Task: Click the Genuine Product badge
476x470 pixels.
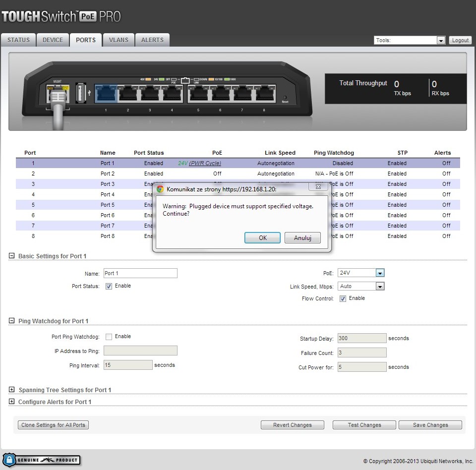Action: click(x=42, y=460)
